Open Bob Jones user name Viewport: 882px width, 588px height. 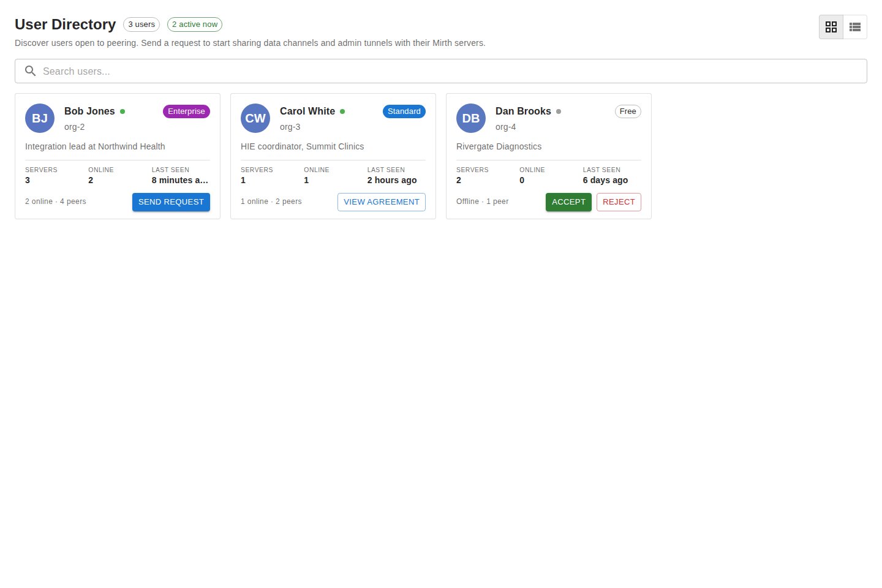(x=89, y=111)
